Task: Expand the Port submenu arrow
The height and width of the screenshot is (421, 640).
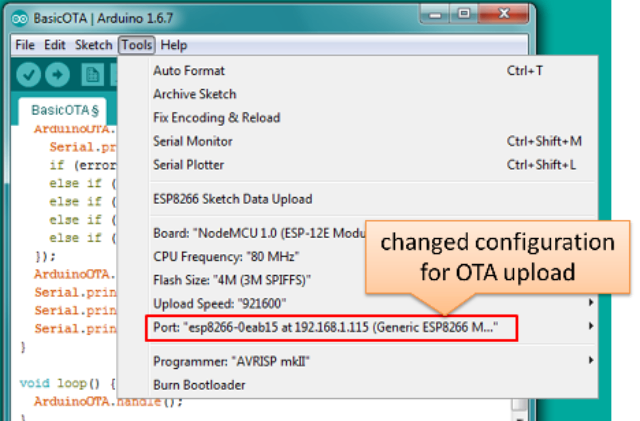Action: point(591,326)
